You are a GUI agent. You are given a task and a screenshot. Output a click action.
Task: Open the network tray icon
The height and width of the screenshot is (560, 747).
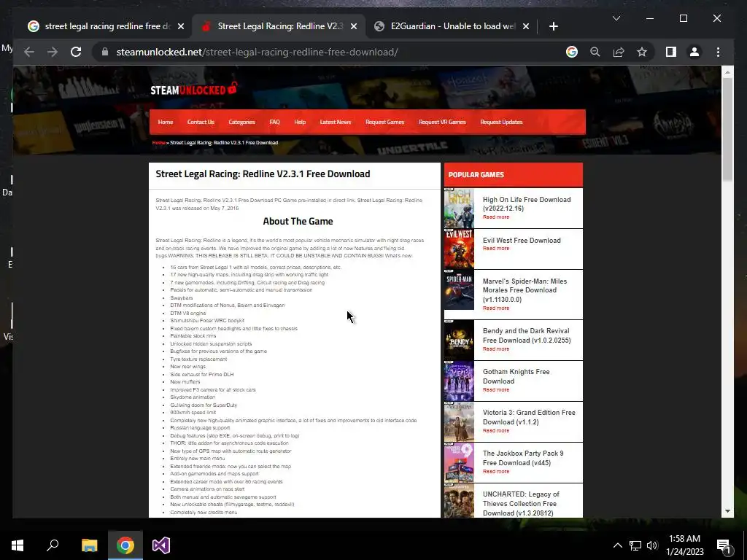(x=635, y=545)
